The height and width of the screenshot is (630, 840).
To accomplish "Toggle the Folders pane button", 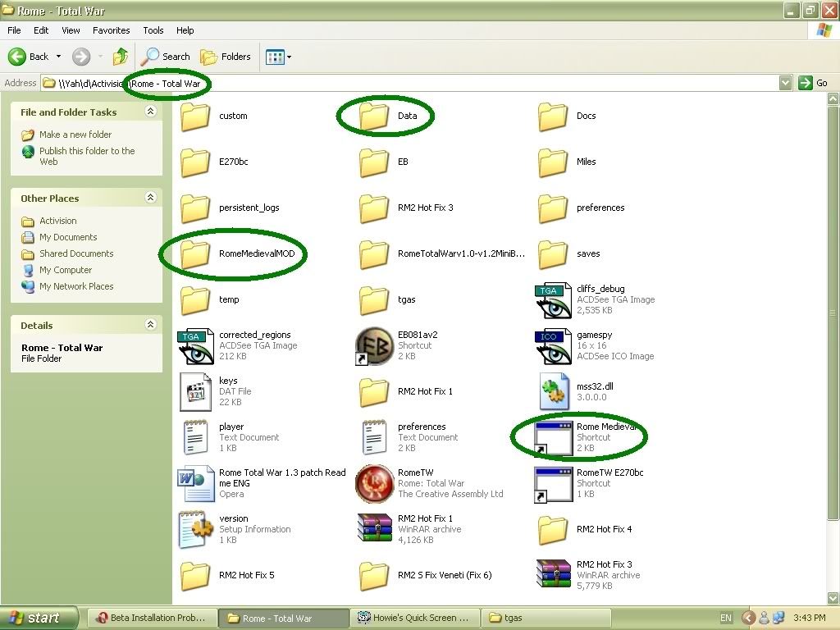I will [226, 57].
